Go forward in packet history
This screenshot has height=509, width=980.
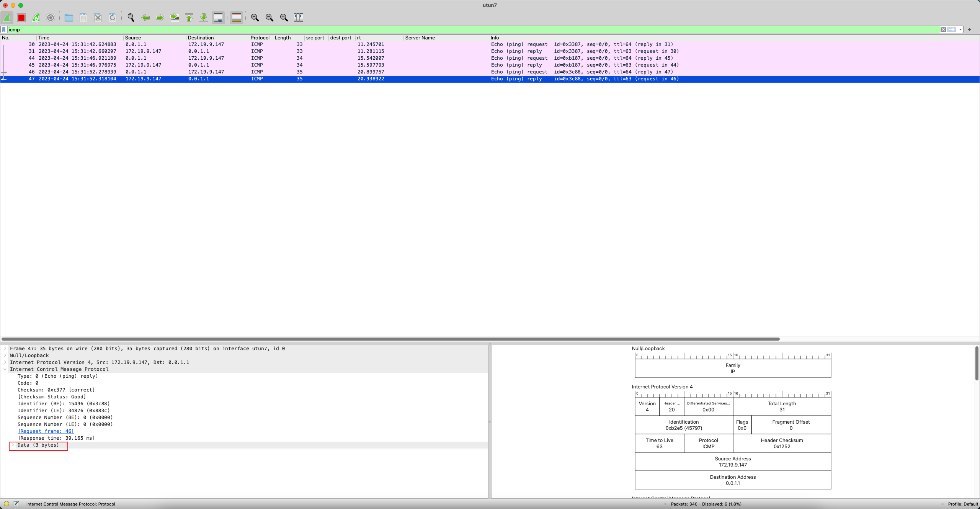[160, 18]
